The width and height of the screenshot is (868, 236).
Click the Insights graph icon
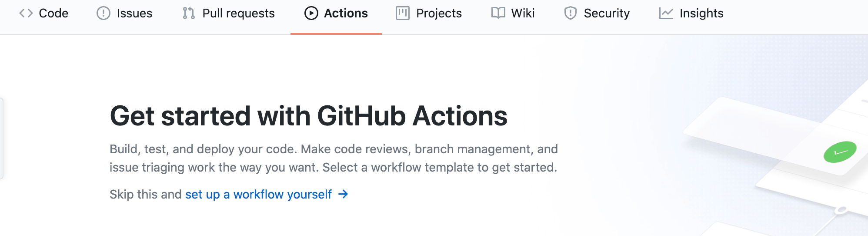click(x=666, y=13)
